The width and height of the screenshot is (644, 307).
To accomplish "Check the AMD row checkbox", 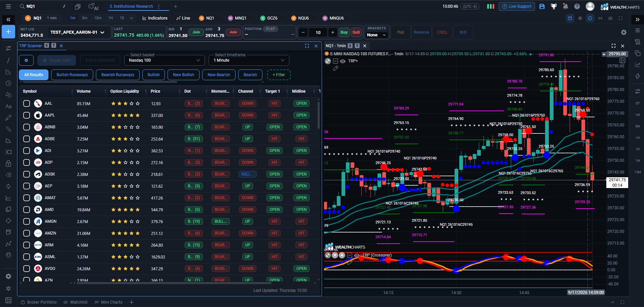I will pos(27,210).
